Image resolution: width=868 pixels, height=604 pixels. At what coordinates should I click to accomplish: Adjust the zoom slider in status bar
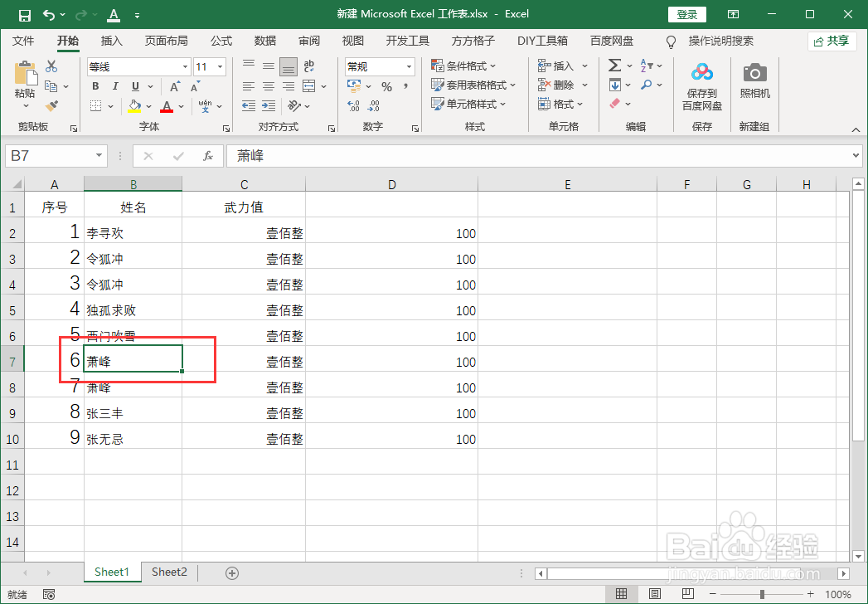[x=762, y=595]
